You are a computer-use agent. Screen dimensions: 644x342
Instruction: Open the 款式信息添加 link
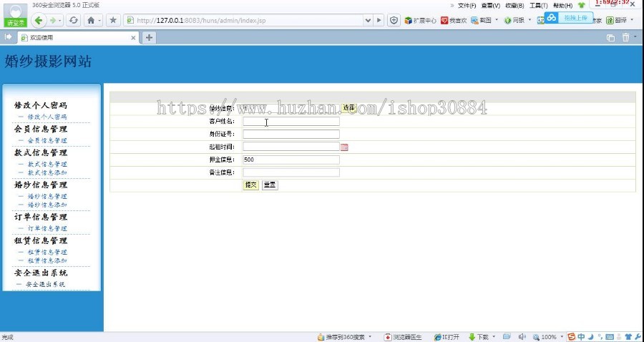click(x=47, y=172)
